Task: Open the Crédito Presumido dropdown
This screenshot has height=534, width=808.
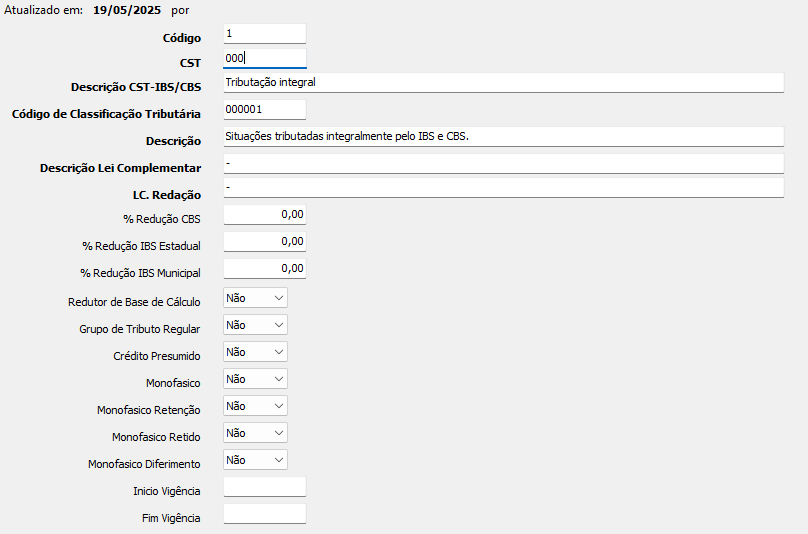Action: [255, 352]
